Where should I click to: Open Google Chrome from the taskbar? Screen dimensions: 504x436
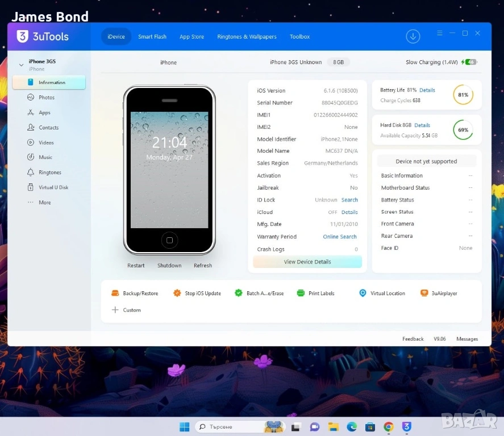(x=389, y=427)
